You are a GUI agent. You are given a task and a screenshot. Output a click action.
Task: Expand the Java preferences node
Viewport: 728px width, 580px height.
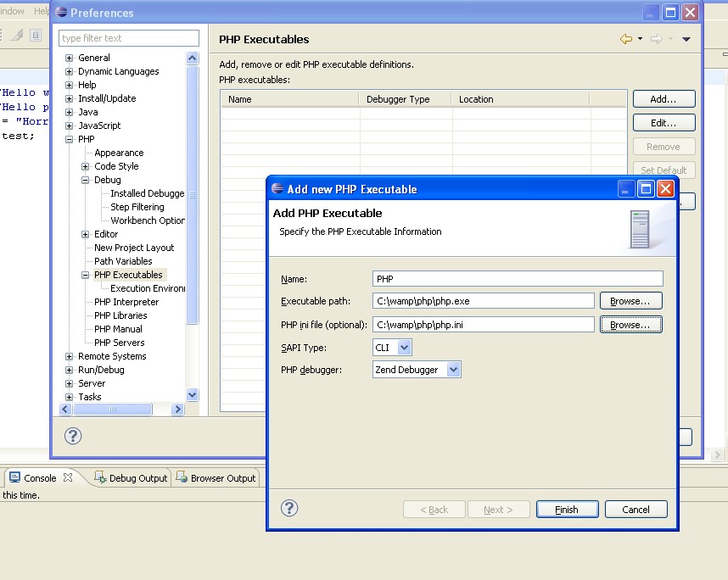click(x=70, y=112)
